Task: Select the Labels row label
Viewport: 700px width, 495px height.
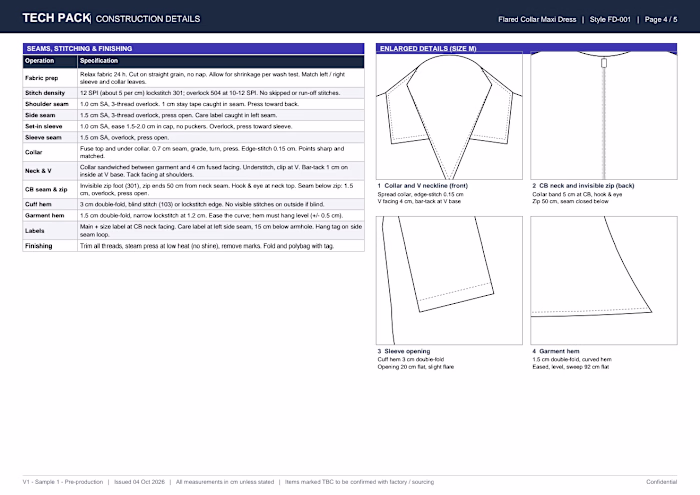Action: pos(34,231)
